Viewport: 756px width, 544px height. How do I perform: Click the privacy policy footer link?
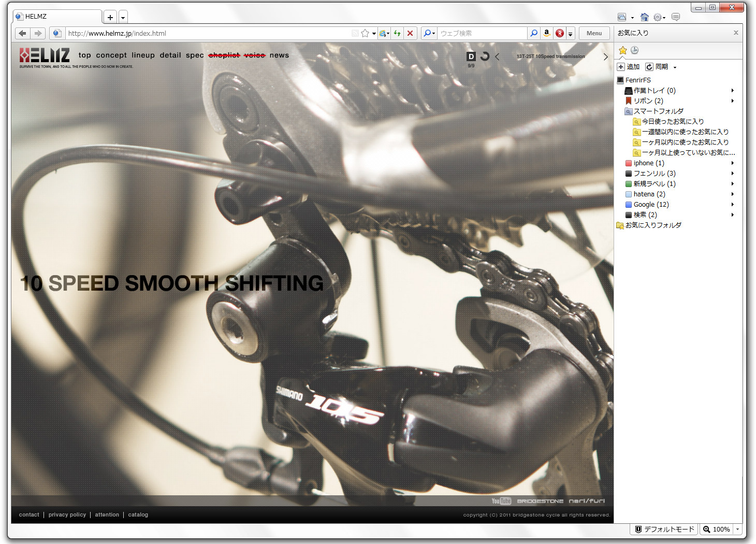pos(67,514)
